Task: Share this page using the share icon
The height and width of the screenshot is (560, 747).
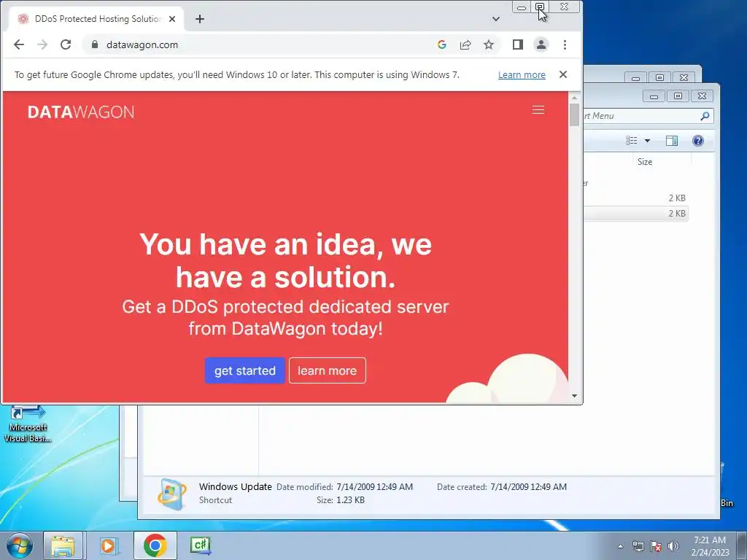Action: pyautogui.click(x=465, y=44)
